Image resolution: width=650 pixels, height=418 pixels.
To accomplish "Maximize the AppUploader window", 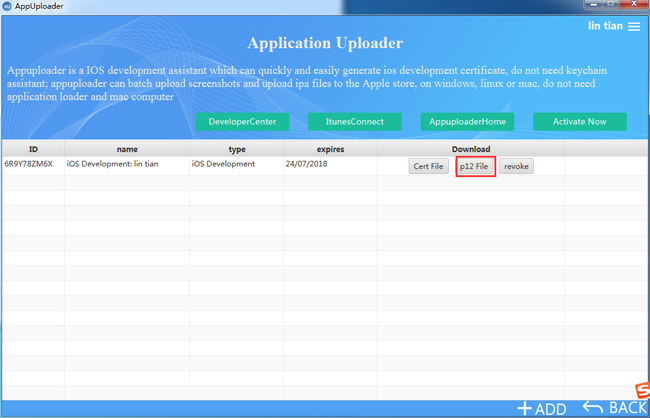I will point(613,4).
